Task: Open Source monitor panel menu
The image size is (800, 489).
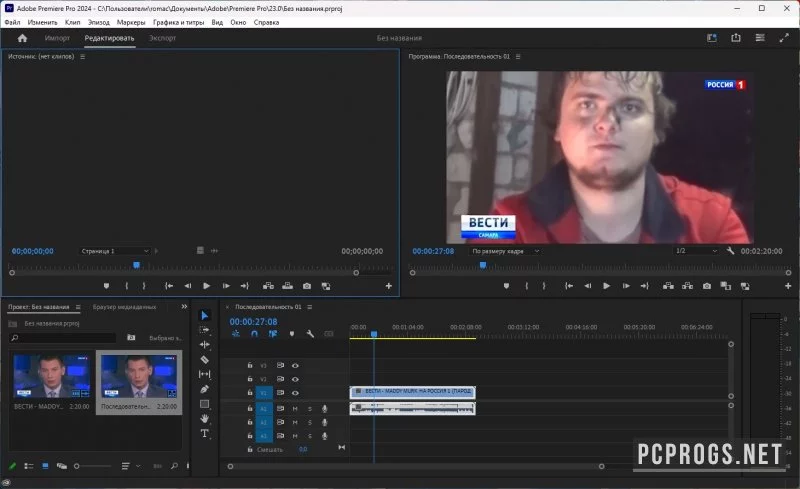Action: [x=83, y=57]
